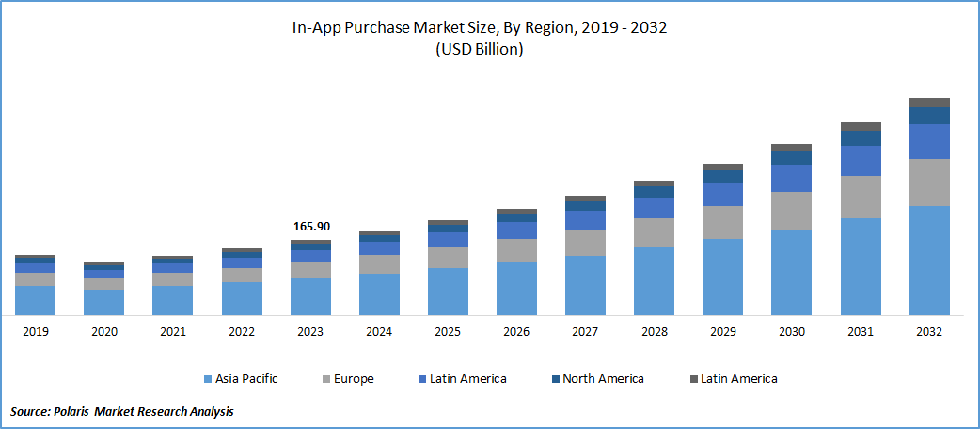Click the Asia Pacific legend color swatch
This screenshot has height=429, width=980.
click(207, 379)
